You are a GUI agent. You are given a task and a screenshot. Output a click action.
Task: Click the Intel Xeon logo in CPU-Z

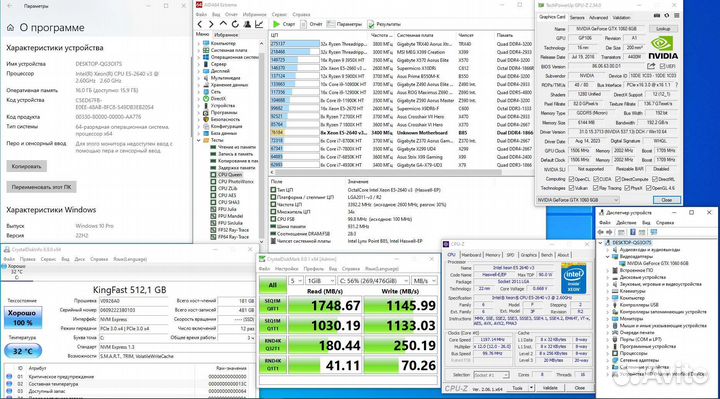pyautogui.click(x=574, y=278)
